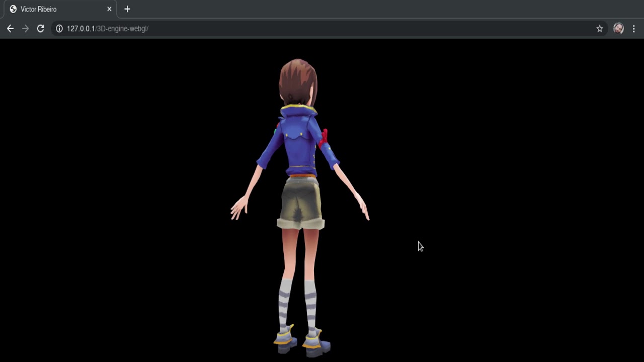Open the Chrome three-dot menu
The width and height of the screenshot is (644, 362).
pos(633,29)
